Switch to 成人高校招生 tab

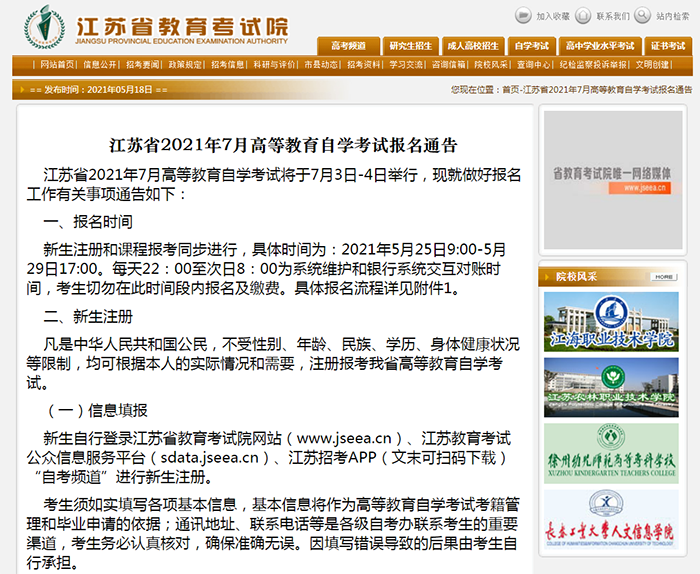click(x=473, y=46)
